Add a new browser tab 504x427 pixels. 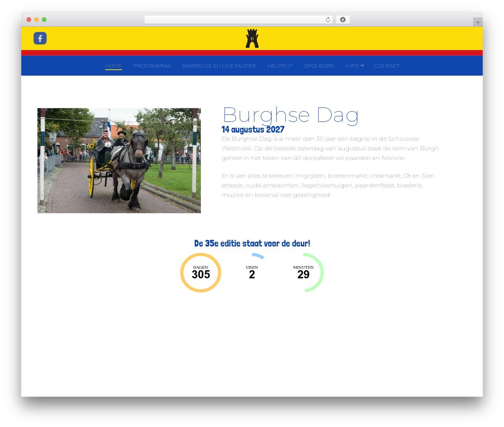pos(478,22)
